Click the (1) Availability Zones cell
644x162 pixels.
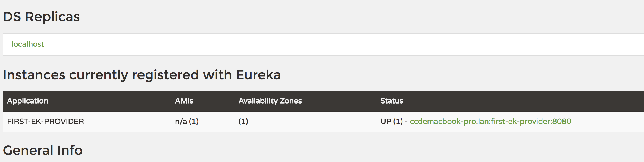click(x=243, y=121)
